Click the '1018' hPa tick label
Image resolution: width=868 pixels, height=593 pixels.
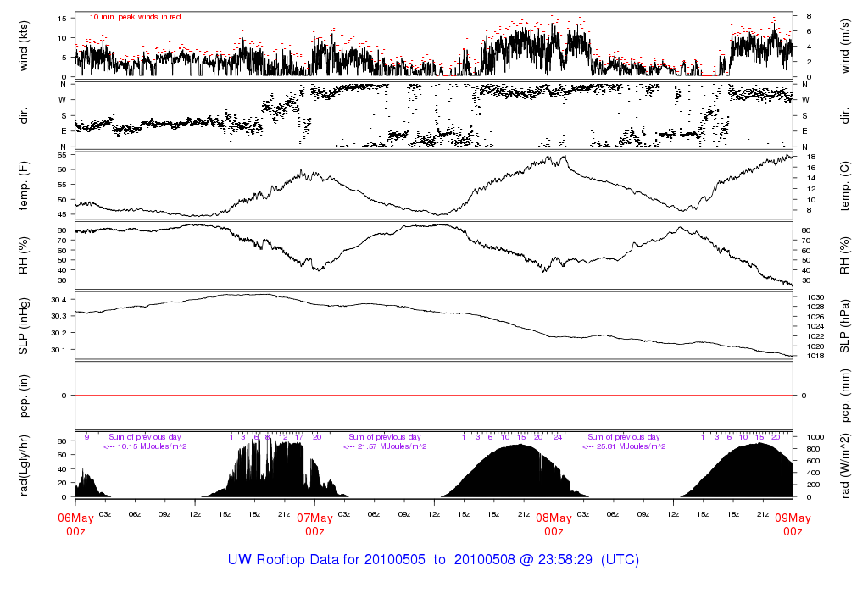pyautogui.click(x=815, y=356)
